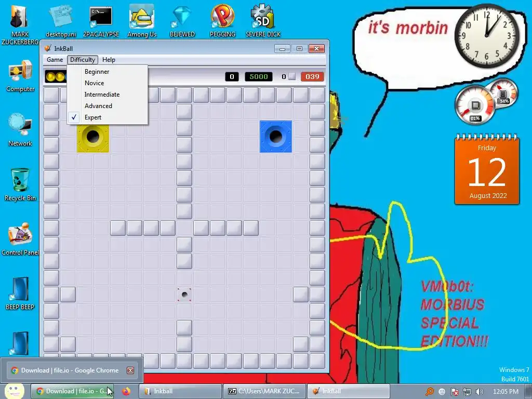532x399 pixels.
Task: Choose Novice difficulty
Action: pos(107,83)
